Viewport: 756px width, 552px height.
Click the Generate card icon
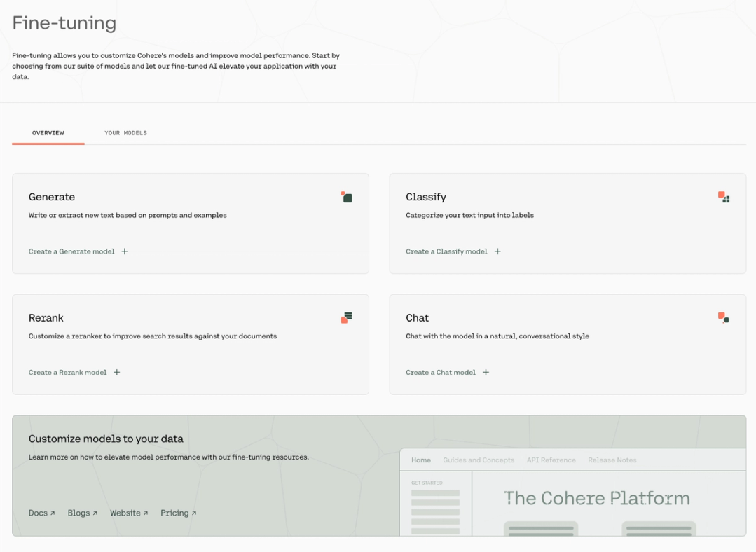(x=346, y=197)
